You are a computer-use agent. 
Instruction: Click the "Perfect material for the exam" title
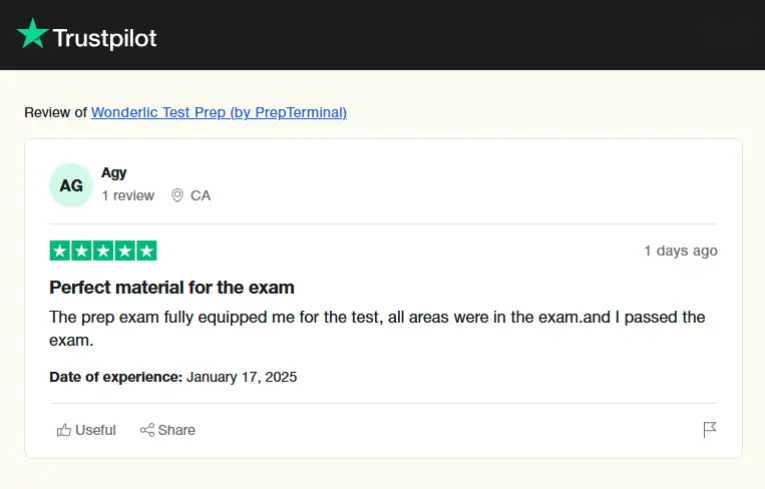click(172, 287)
